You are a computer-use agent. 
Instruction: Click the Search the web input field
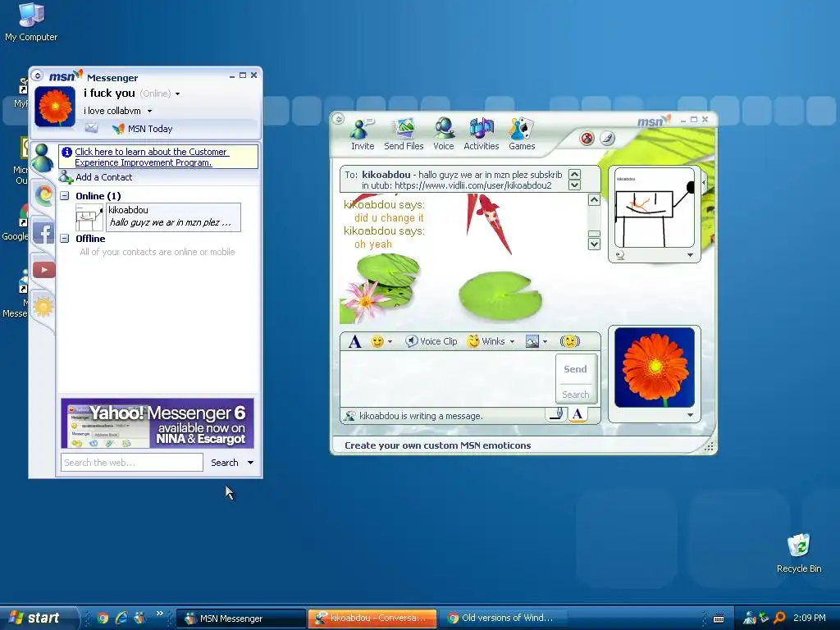pos(132,463)
